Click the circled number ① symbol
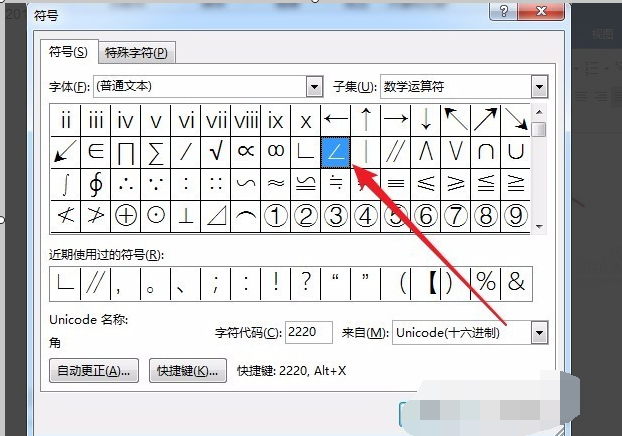 click(x=275, y=214)
